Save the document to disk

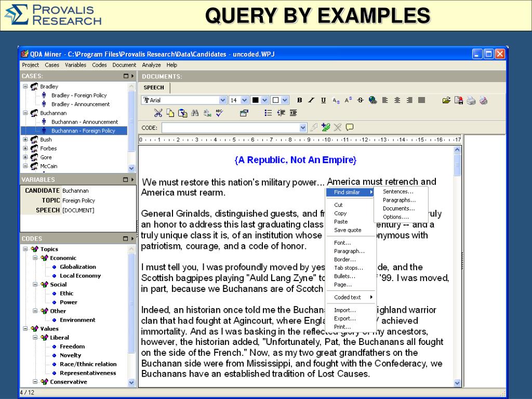tap(459, 100)
